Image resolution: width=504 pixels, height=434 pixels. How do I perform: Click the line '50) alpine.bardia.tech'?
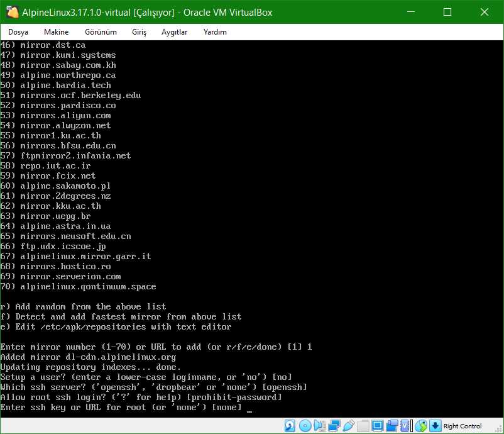point(55,86)
